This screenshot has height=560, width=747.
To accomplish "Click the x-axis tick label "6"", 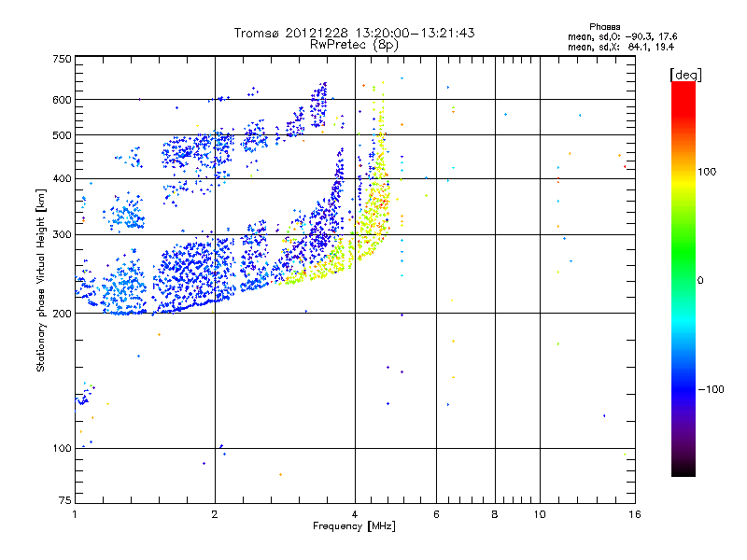I will pos(436,514).
